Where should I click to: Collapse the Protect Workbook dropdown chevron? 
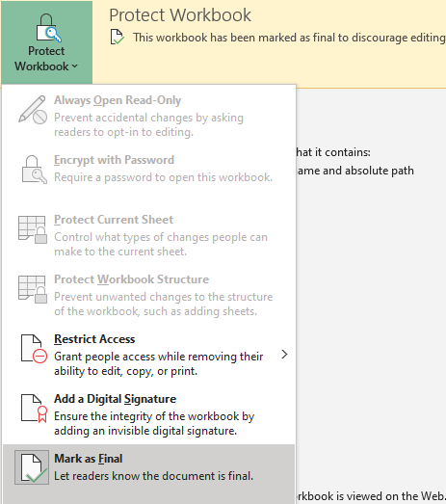[x=74, y=66]
